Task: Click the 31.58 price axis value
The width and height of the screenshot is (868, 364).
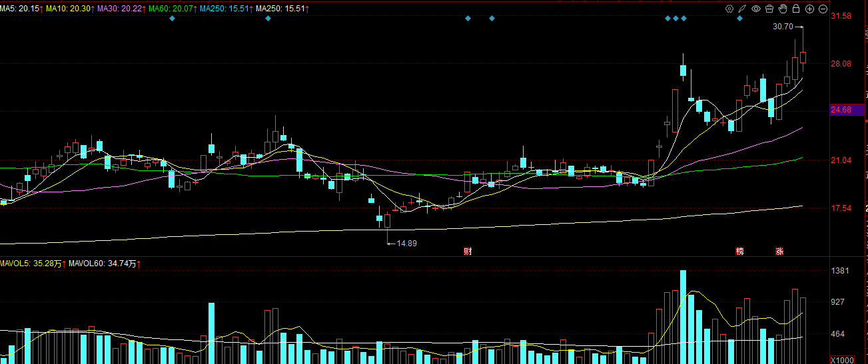Action: (x=841, y=15)
